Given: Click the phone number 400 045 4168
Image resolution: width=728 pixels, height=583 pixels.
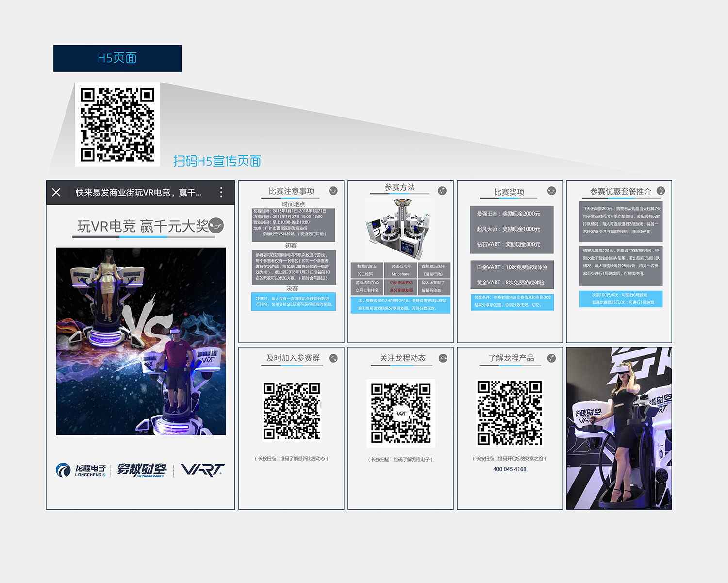Looking at the screenshot, I should (510, 469).
